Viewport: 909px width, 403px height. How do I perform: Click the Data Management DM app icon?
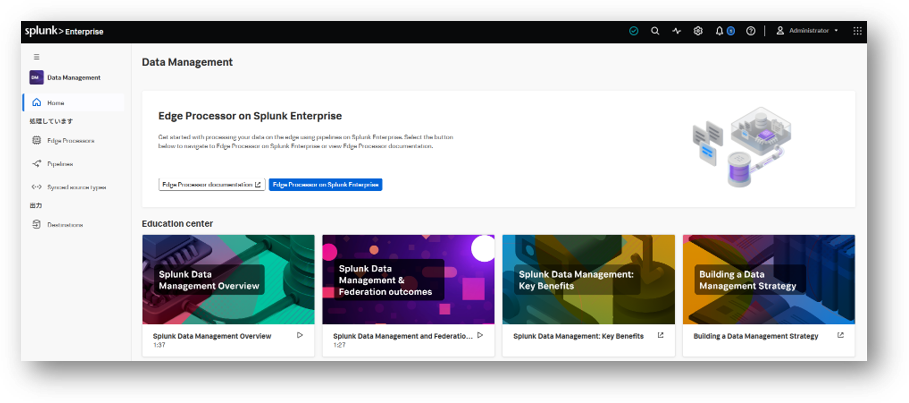[37, 77]
